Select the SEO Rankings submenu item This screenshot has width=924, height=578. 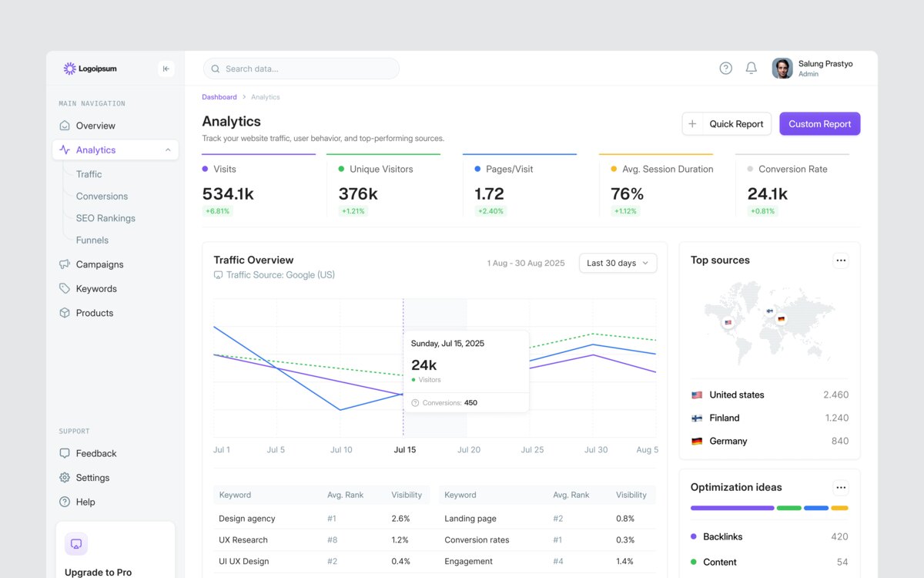tap(105, 218)
